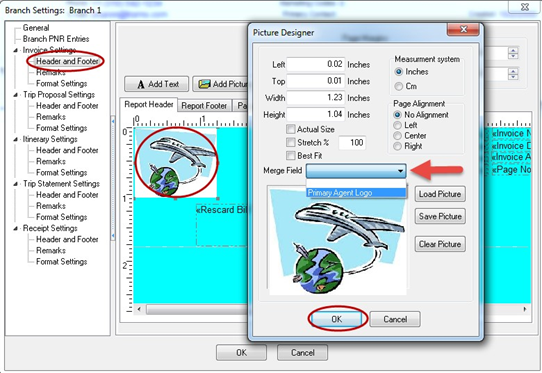Switch to the Report Header tab
Screen dimensions: 542x373
pos(149,104)
